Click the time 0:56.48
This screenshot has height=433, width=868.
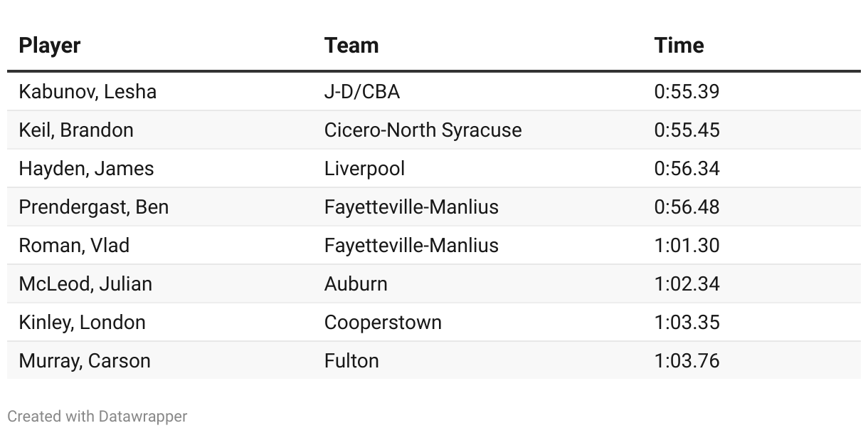[687, 207]
